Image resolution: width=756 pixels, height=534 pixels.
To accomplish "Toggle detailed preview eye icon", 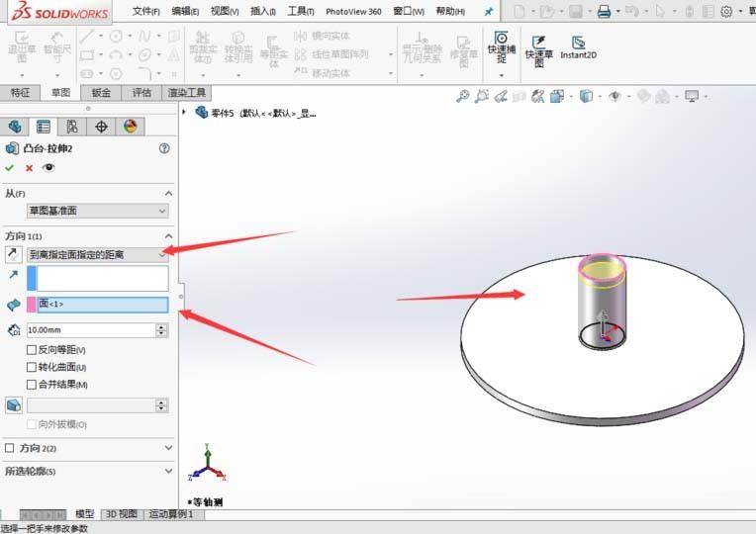I will click(48, 168).
